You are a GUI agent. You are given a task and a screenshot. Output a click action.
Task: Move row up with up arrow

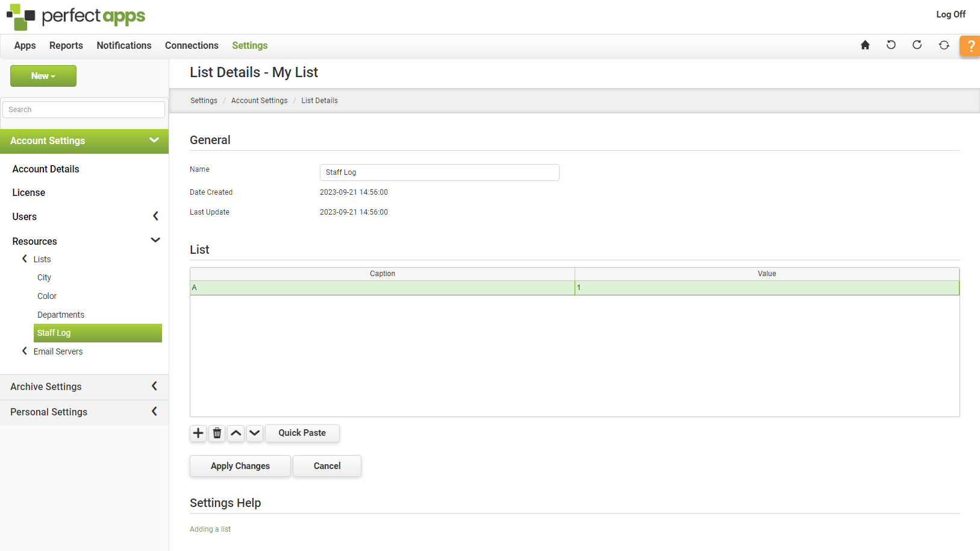click(x=236, y=433)
